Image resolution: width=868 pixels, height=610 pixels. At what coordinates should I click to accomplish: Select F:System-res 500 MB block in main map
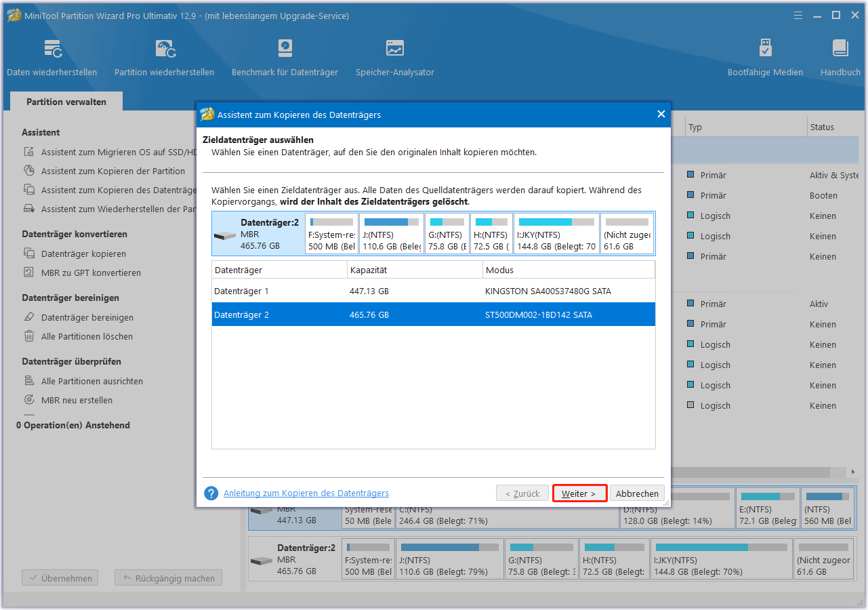(x=368, y=559)
